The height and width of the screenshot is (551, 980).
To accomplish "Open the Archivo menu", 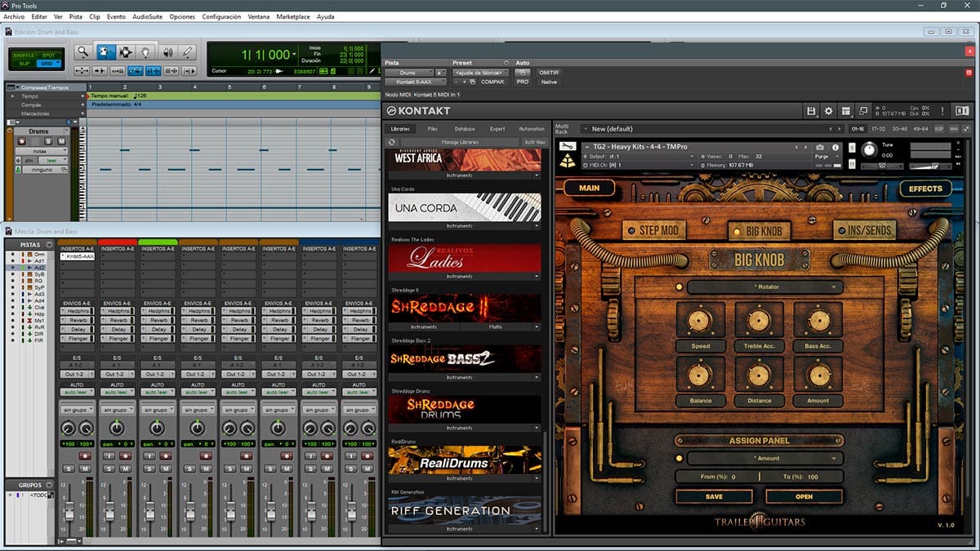I will tap(14, 16).
